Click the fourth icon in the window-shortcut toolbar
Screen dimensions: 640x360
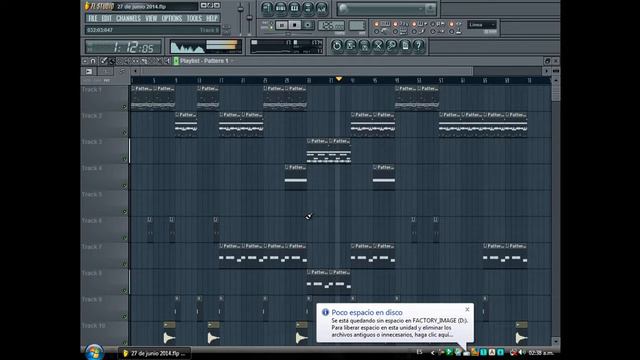tap(308, 8)
